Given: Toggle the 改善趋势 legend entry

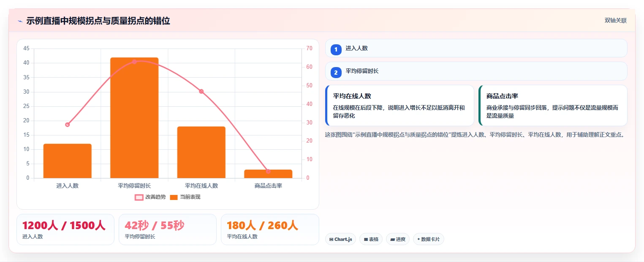Looking at the screenshot, I should click(149, 197).
